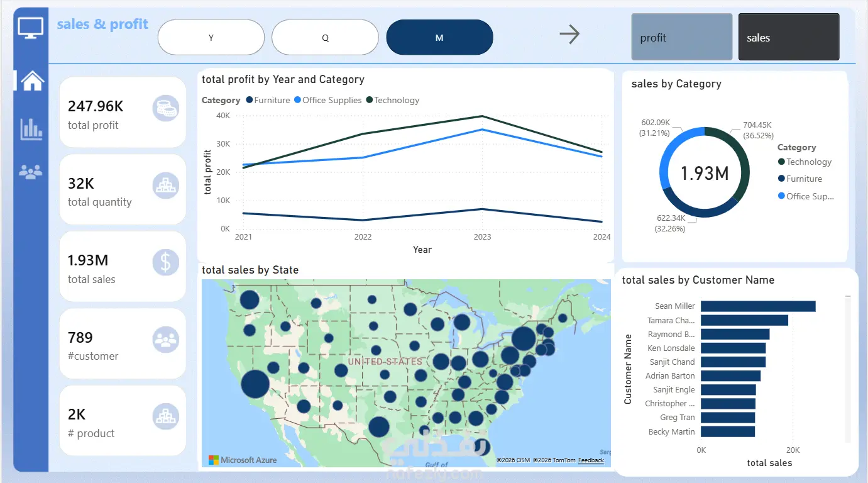The image size is (868, 483).
Task: Click the Sanjit Engle sales bar
Action: pos(728,390)
